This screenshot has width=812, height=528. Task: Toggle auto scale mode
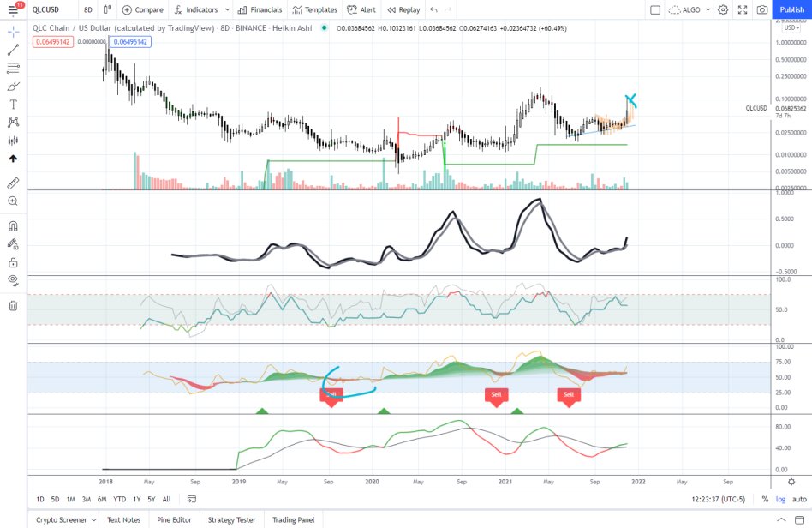click(799, 499)
